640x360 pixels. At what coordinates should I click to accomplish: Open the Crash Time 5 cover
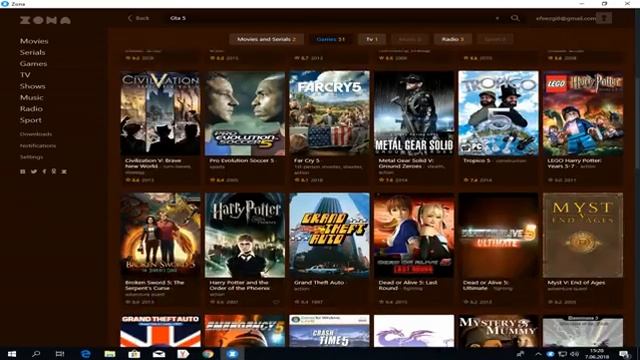329,331
